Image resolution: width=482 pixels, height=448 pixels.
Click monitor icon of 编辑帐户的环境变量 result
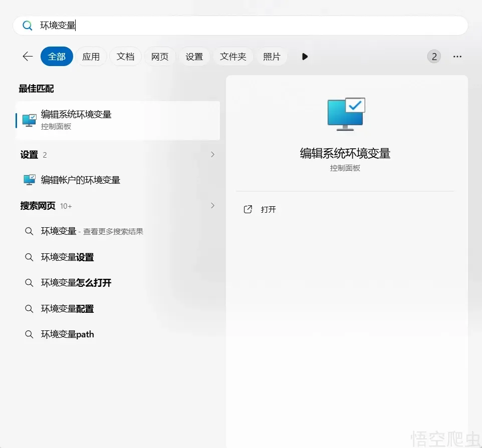[30, 180]
